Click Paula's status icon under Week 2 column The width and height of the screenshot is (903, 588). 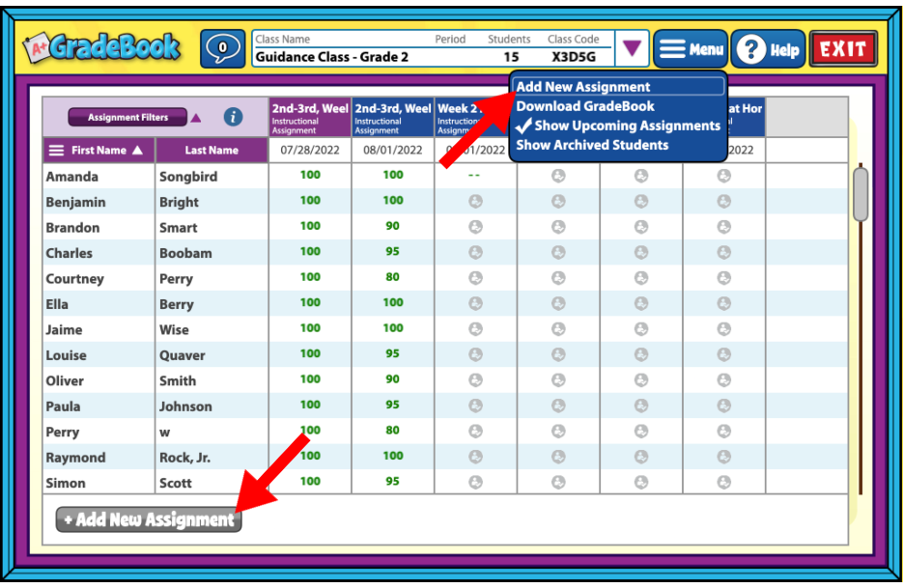coord(475,405)
